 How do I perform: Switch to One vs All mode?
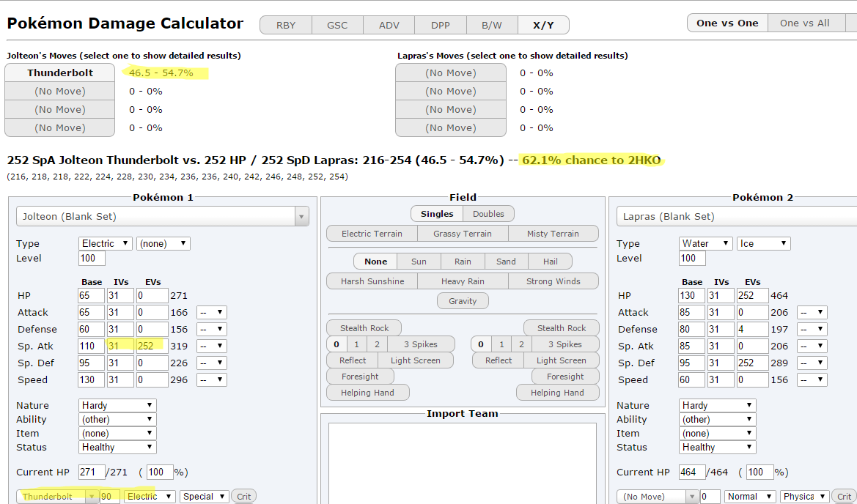click(804, 23)
